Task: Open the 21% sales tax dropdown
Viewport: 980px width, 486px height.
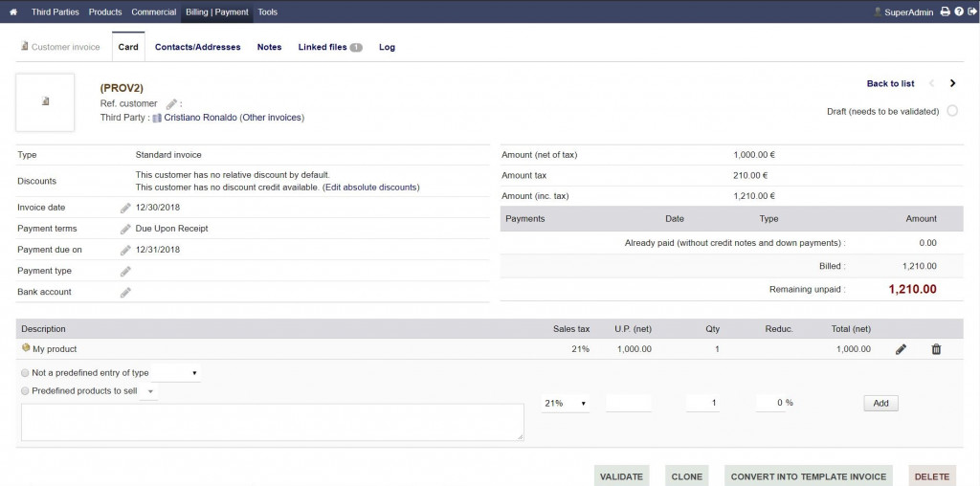Action: (566, 404)
